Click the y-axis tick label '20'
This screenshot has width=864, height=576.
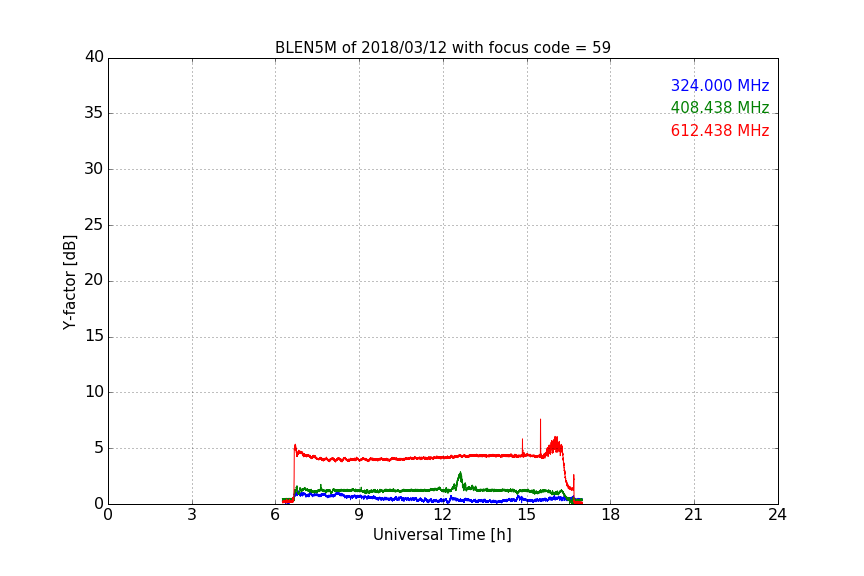pyautogui.click(x=94, y=280)
